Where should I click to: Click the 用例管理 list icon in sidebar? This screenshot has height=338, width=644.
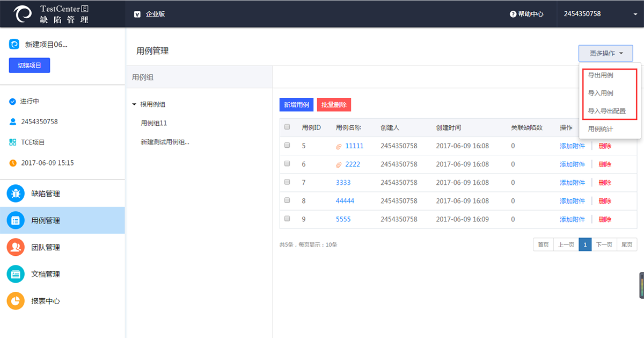[16, 220]
